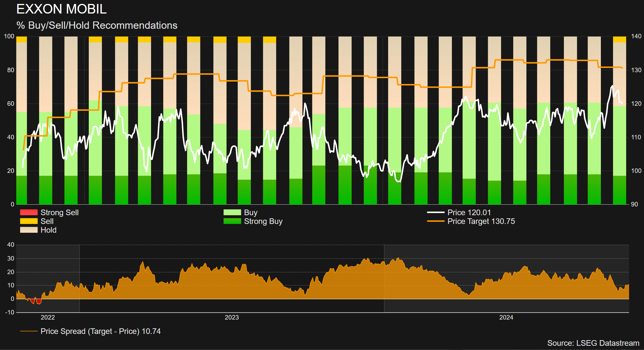
Task: Click the Price Spread legend line marker
Action: pyautogui.click(x=29, y=331)
